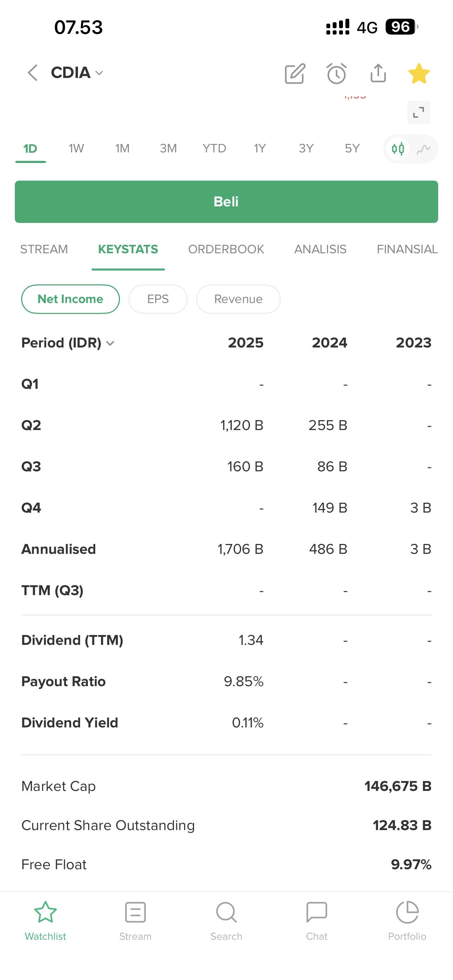Tap the back arrow icon
This screenshot has height=980, width=453.
pyautogui.click(x=33, y=73)
